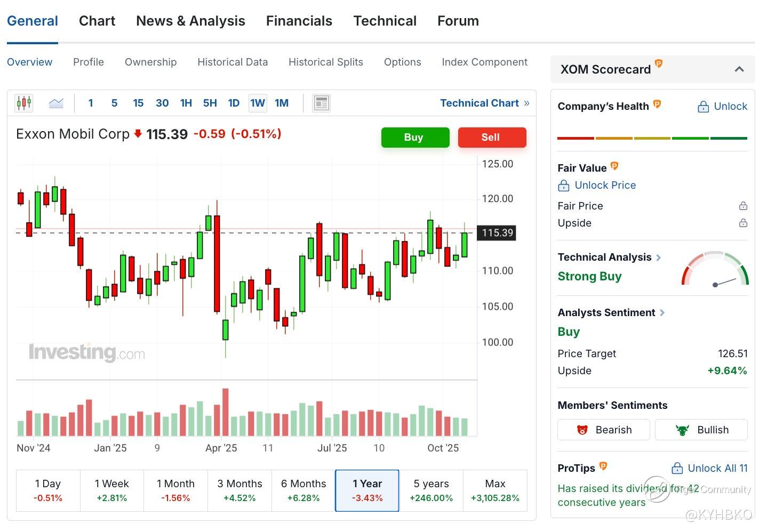
Task: Select the 1 Year performance range
Action: (367, 490)
